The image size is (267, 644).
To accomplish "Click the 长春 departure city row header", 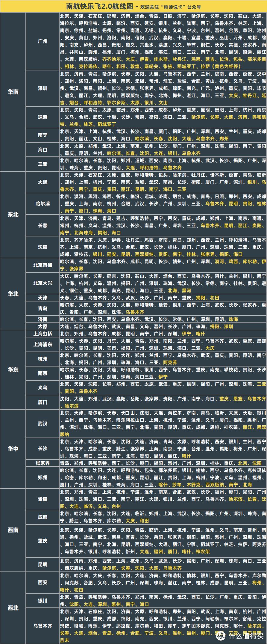I will pyautogui.click(x=43, y=226).
